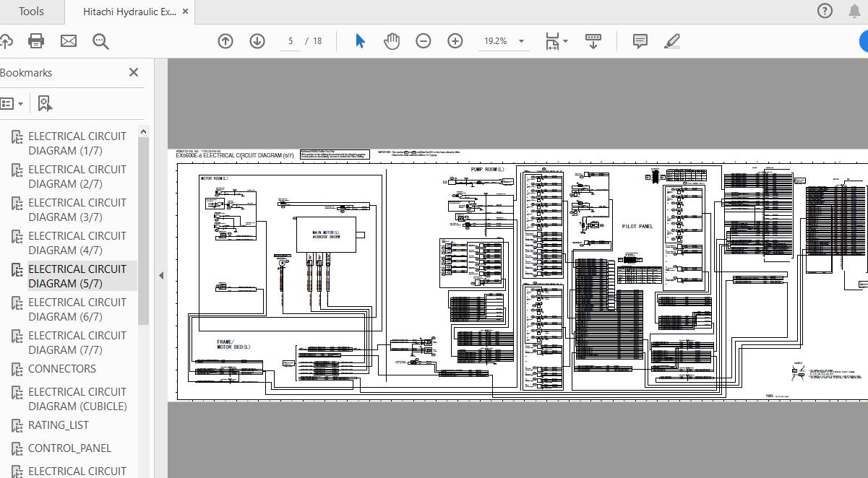The height and width of the screenshot is (478, 868).
Task: Open the find text magnifier tool
Action: [x=100, y=41]
